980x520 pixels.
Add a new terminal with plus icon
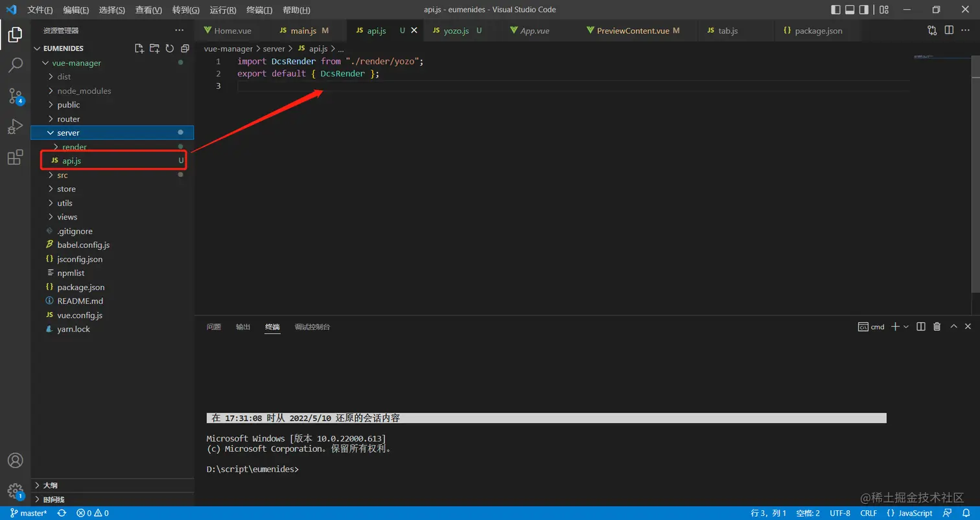(x=895, y=327)
